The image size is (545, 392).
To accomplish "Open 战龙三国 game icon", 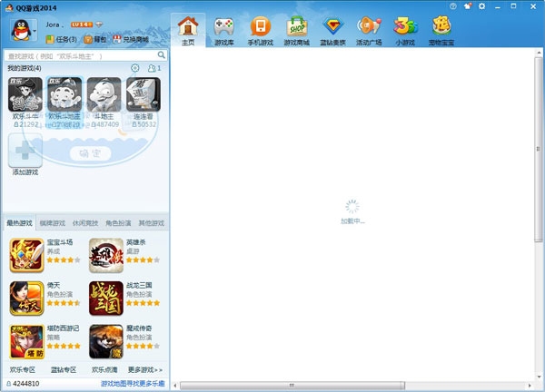I will point(106,299).
